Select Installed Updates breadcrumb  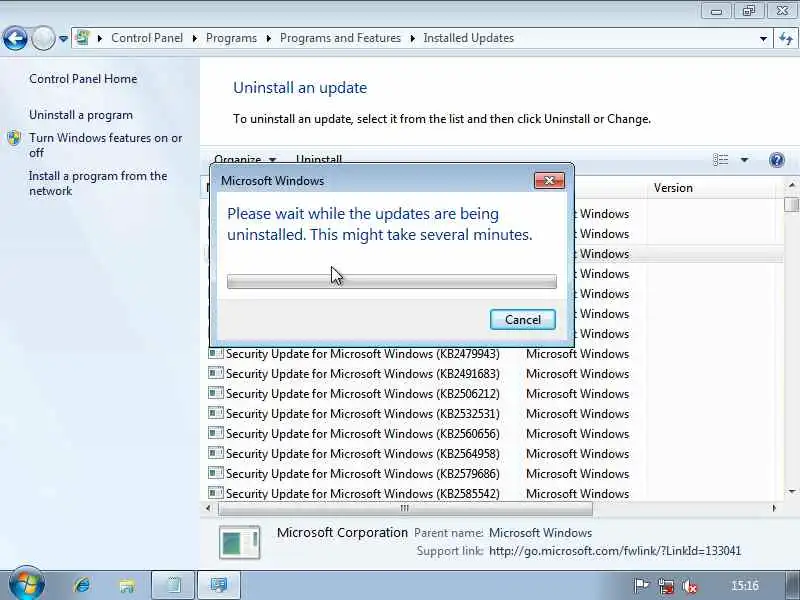468,38
